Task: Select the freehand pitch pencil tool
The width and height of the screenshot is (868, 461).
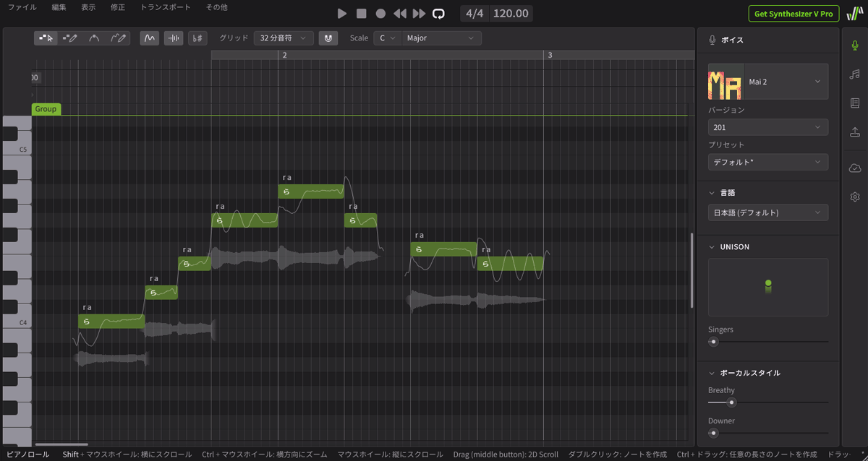Action: (x=119, y=38)
